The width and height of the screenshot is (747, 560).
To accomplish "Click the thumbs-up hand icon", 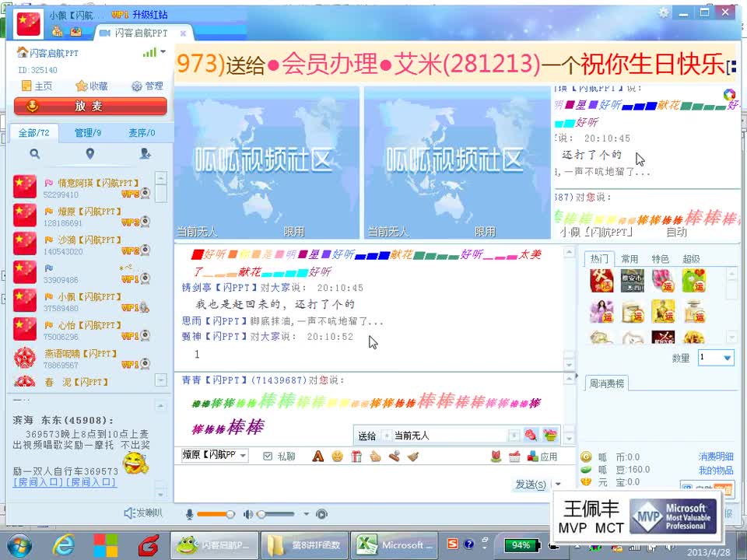I will click(x=375, y=457).
